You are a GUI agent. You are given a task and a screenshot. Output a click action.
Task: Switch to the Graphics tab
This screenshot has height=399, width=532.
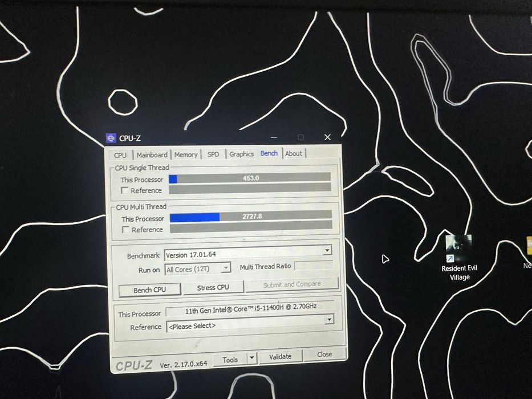click(x=242, y=154)
